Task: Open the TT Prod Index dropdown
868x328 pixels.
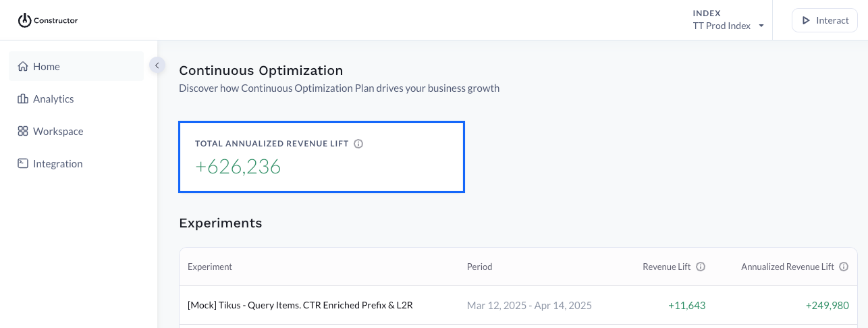Action: pos(728,26)
